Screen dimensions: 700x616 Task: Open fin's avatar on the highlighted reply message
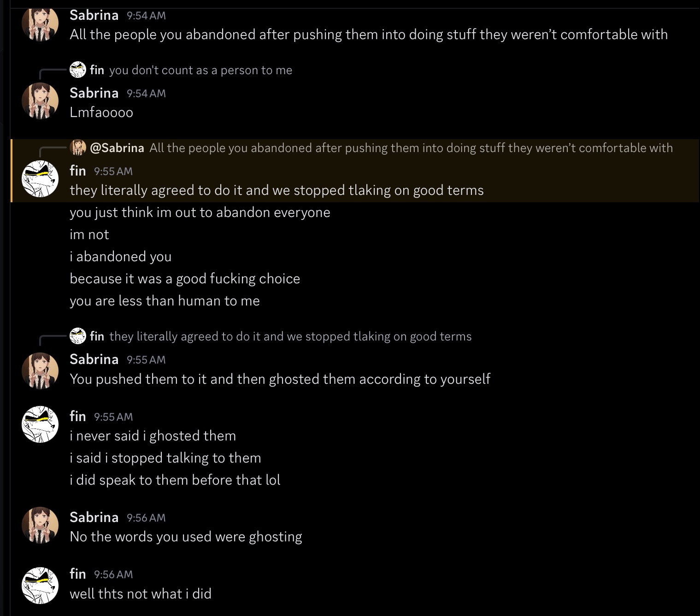click(x=40, y=179)
